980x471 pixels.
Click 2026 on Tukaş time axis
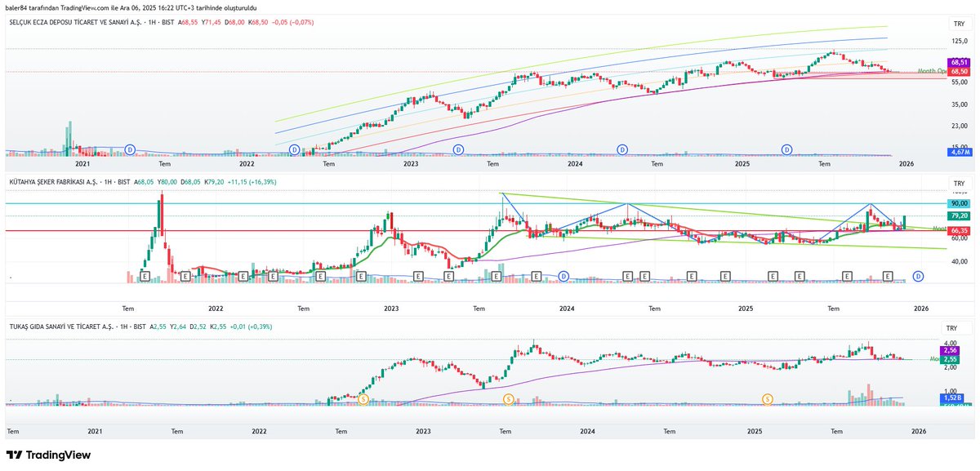pyautogui.click(x=919, y=430)
